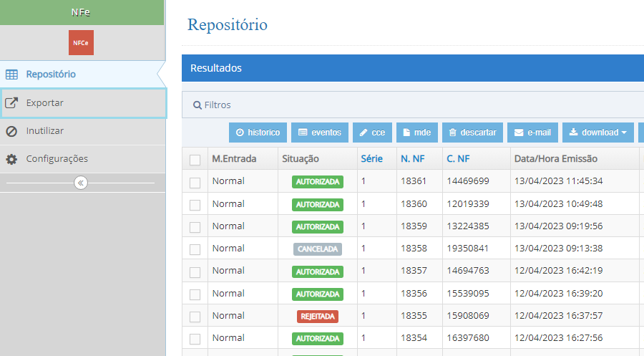The width and height of the screenshot is (644, 356).
Task: Click the e-mail envelope button
Action: point(532,133)
